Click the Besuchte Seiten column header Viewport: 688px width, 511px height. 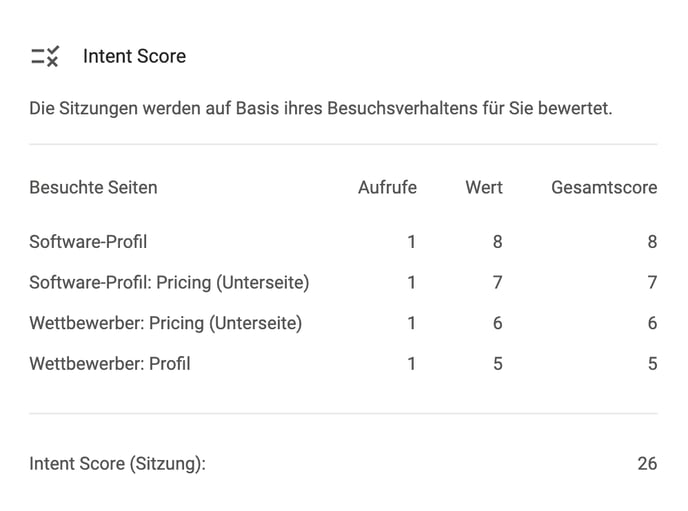point(93,187)
